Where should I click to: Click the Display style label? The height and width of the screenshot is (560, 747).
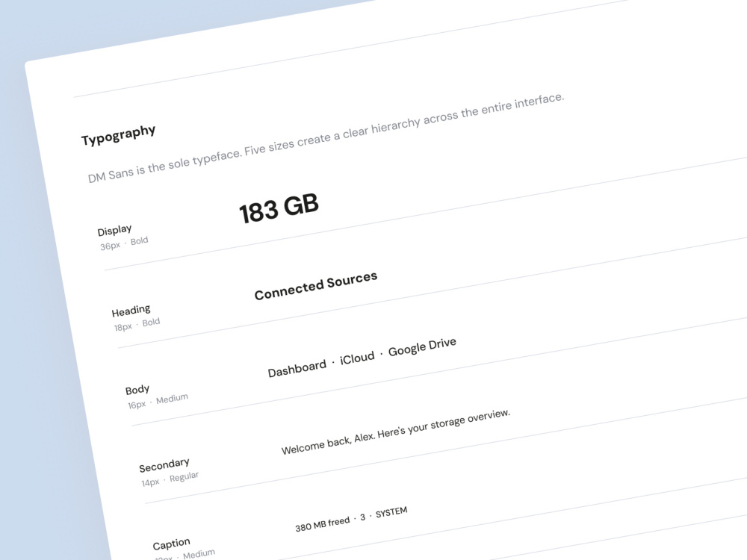point(114,231)
